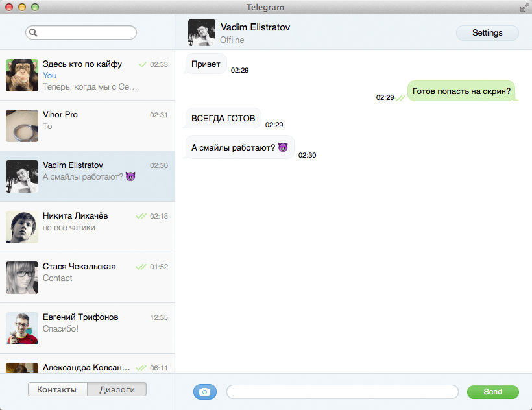Viewport: 532px width, 410px height.
Task: Open the chat with Евгений Трифонов
Action: tap(87, 328)
